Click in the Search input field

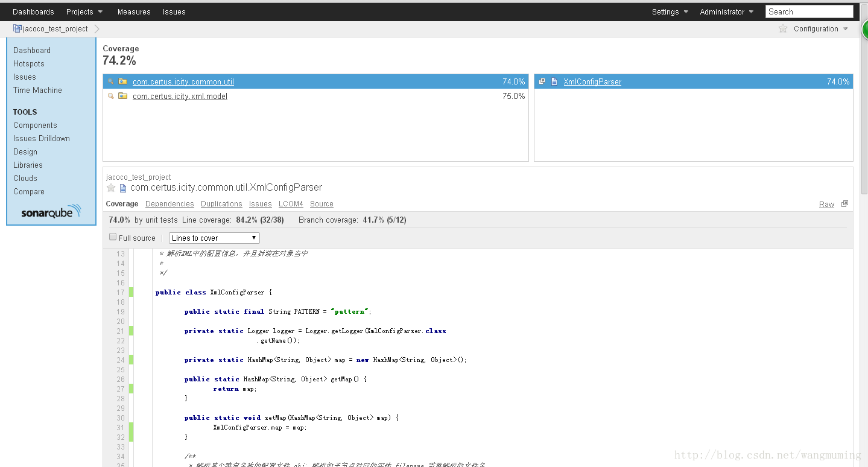click(809, 11)
